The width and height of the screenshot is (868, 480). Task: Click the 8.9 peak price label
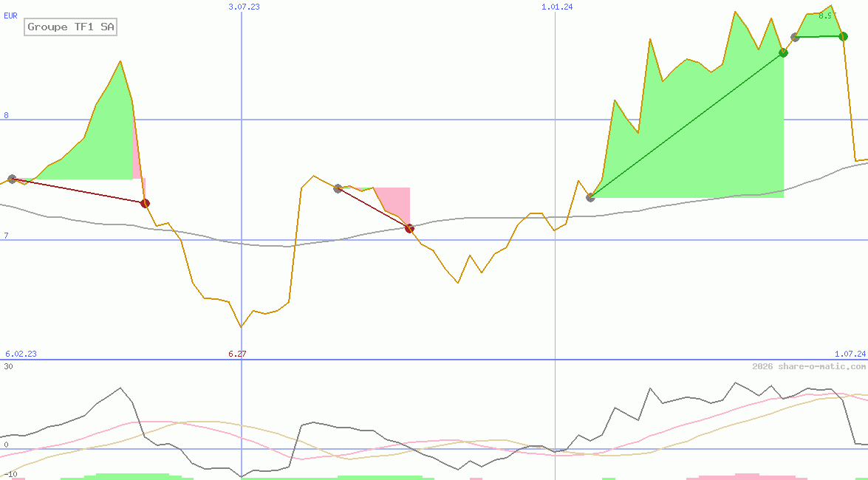826,15
